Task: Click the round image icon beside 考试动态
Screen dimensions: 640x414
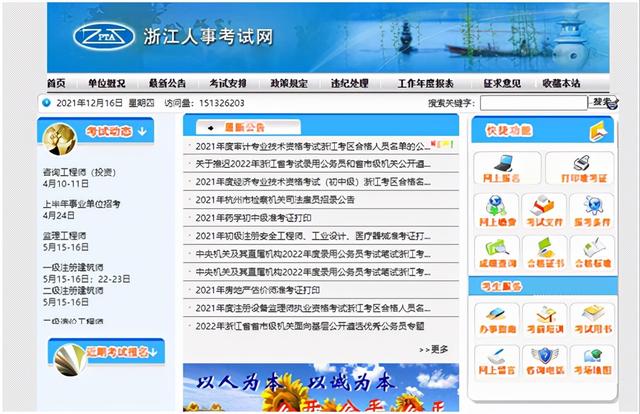Action: pyautogui.click(x=60, y=139)
